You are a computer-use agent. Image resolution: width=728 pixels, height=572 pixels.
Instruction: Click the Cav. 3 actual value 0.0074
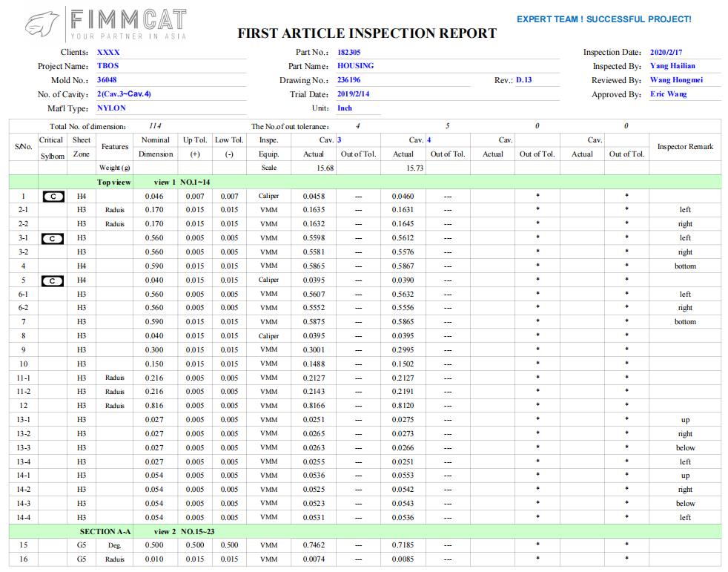[314, 559]
